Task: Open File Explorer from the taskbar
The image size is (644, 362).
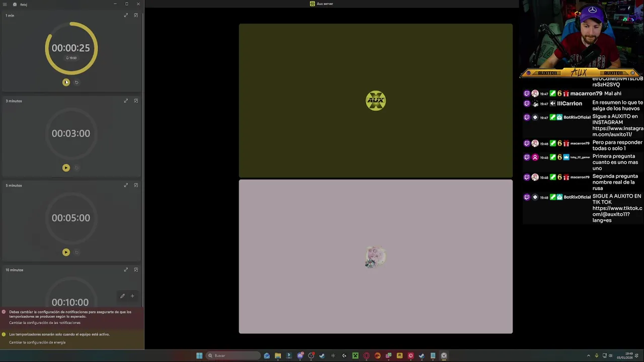Action: coord(278,355)
